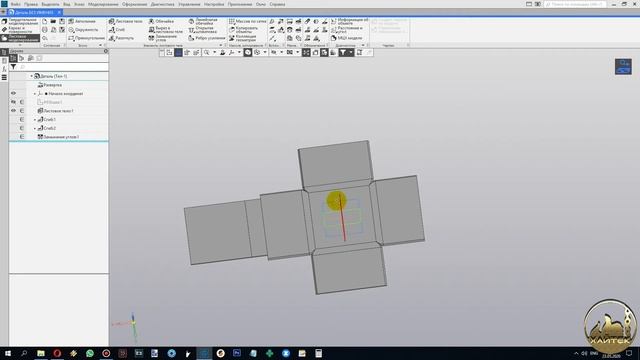The width and height of the screenshot is (640, 360).
Task: Open WhatsApp from the taskbar
Action: [x=90, y=353]
